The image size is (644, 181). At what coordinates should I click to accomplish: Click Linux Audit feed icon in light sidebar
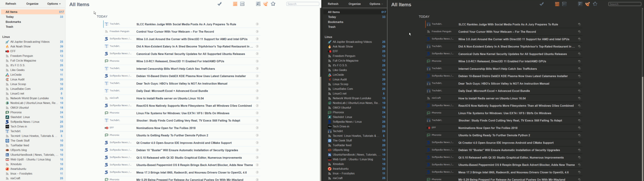pos(7,79)
